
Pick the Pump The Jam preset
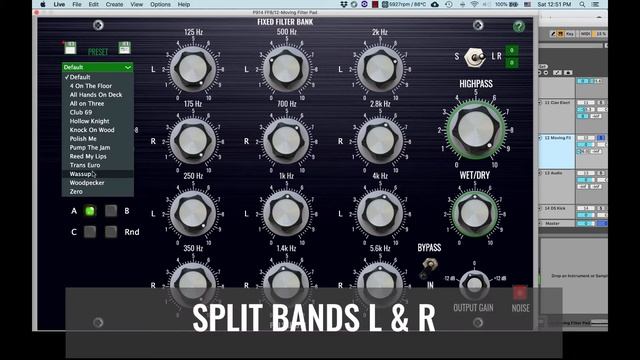[x=98, y=147]
